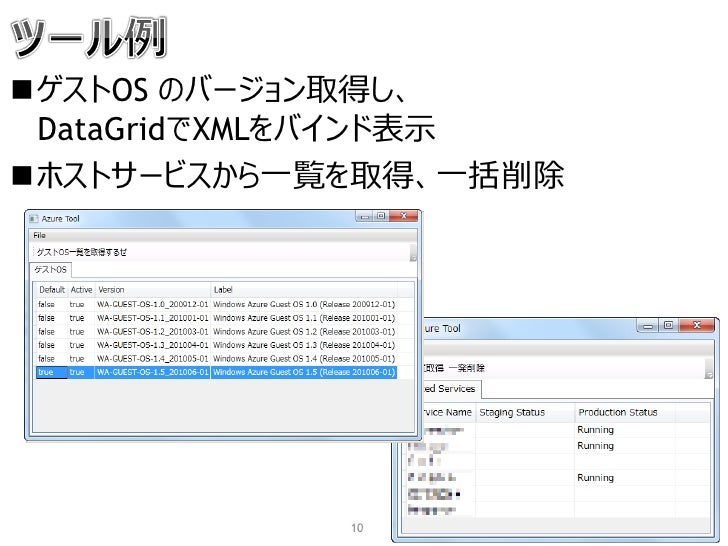The width and height of the screenshot is (728, 546).
Task: Click the toolbar overflow grip in front window
Action: coord(413,253)
